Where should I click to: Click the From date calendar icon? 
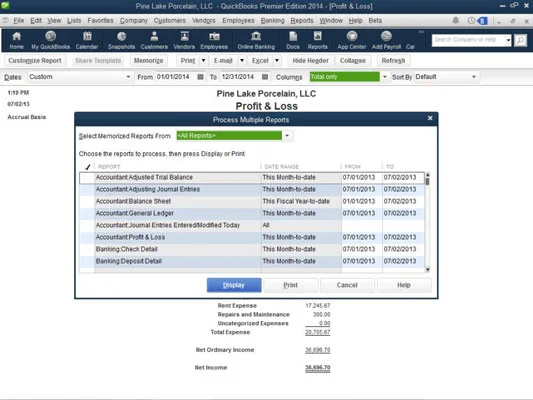point(201,77)
